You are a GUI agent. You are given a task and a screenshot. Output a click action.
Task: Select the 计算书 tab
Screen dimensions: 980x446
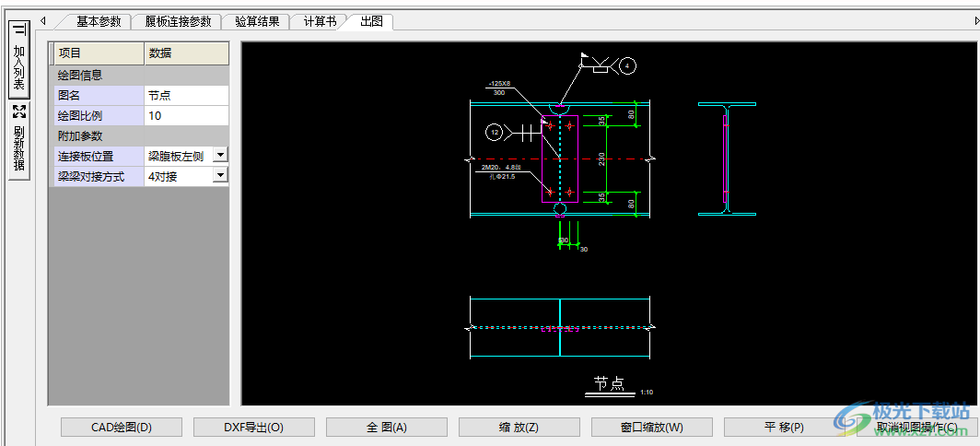(x=320, y=21)
